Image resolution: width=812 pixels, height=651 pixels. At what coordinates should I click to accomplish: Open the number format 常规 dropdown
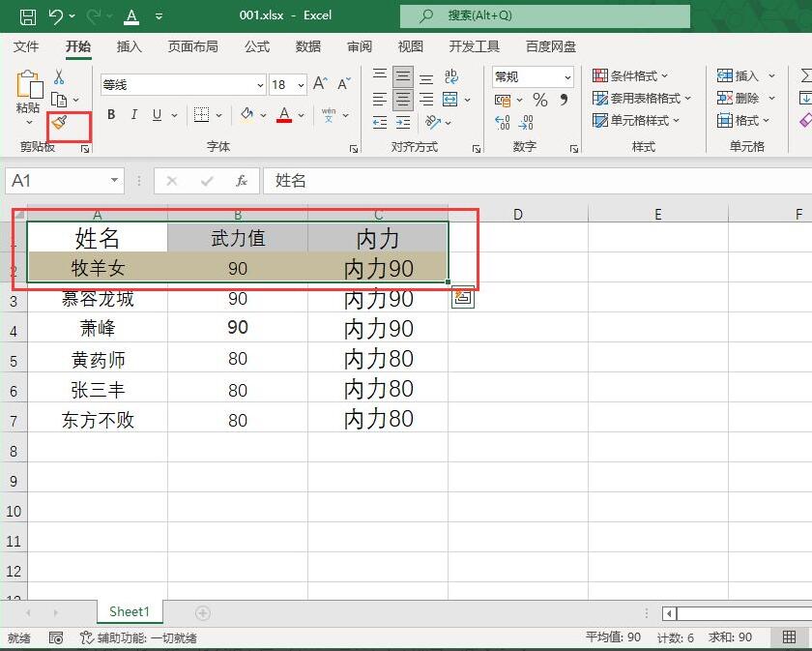tap(567, 77)
